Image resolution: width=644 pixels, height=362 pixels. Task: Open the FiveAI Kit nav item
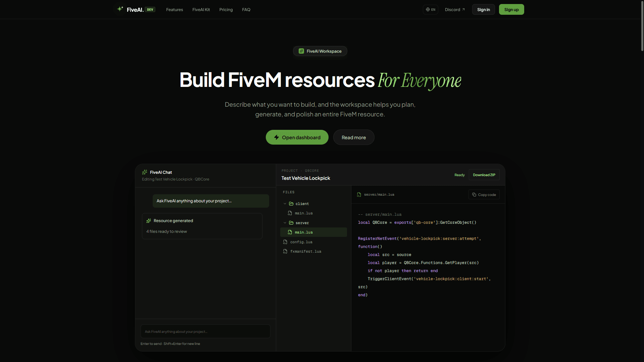click(201, 9)
